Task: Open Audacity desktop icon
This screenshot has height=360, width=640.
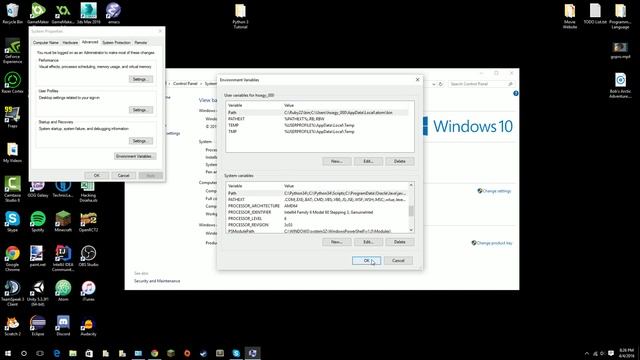Action: 89,326
